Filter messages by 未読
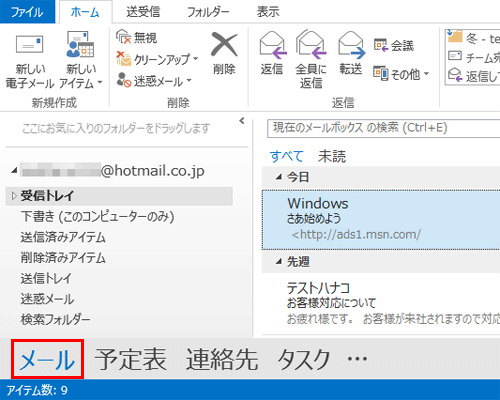This screenshot has height=400, width=500. coord(332,156)
